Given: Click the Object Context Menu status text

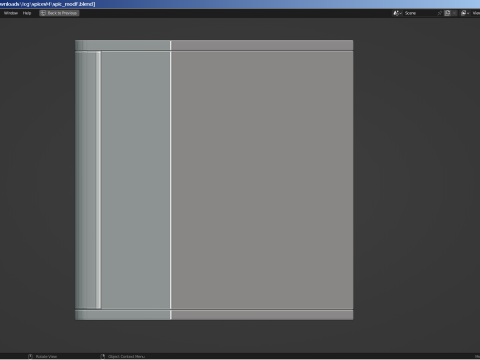Looking at the screenshot, I should pos(126,356).
